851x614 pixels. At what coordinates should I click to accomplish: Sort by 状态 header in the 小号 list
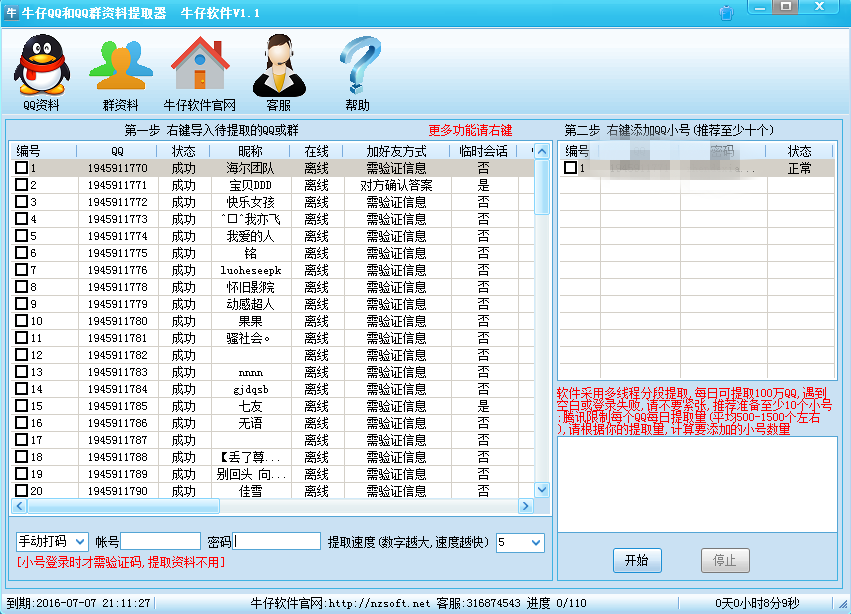coord(799,151)
